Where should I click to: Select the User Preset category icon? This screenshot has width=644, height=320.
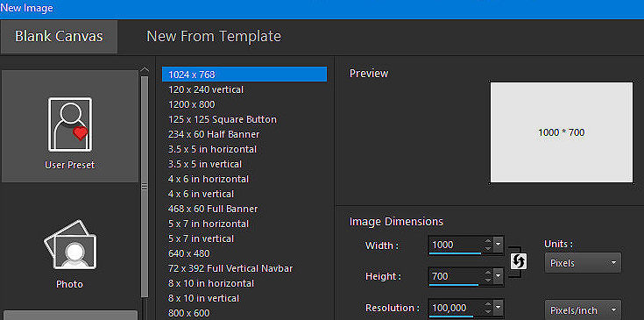coord(70,125)
